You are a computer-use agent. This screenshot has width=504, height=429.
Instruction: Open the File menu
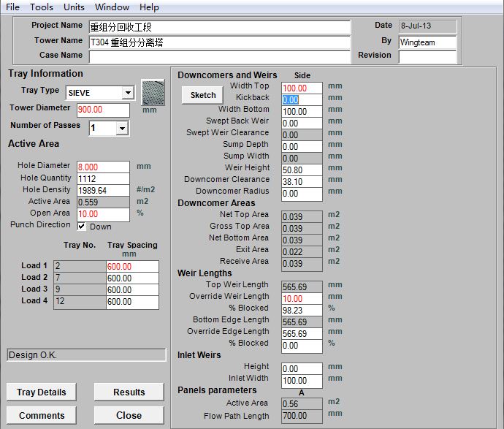click(x=13, y=7)
